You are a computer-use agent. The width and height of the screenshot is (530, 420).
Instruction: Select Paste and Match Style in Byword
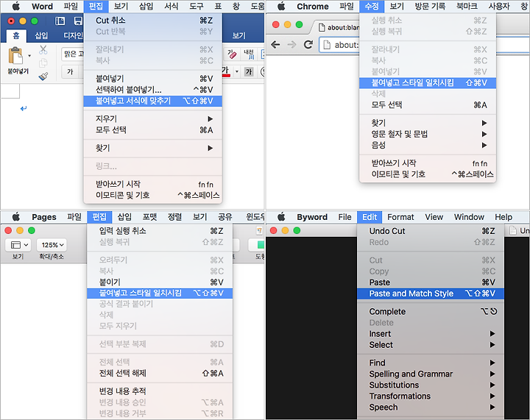[x=431, y=293]
